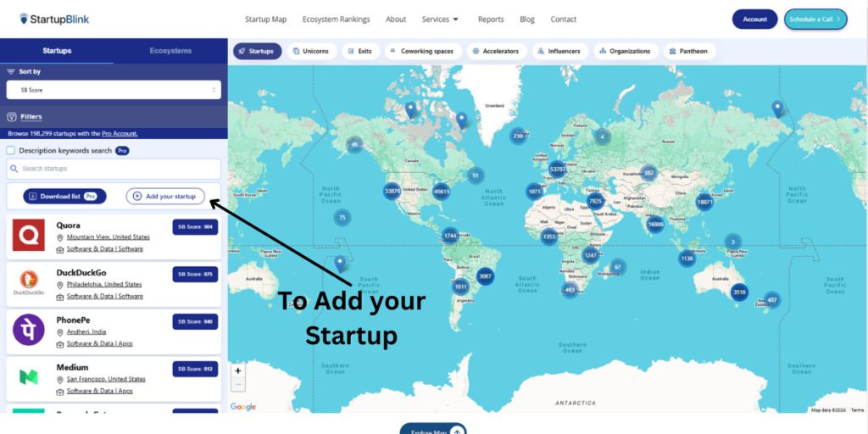Open the Quora logo thumbnail

[28, 235]
